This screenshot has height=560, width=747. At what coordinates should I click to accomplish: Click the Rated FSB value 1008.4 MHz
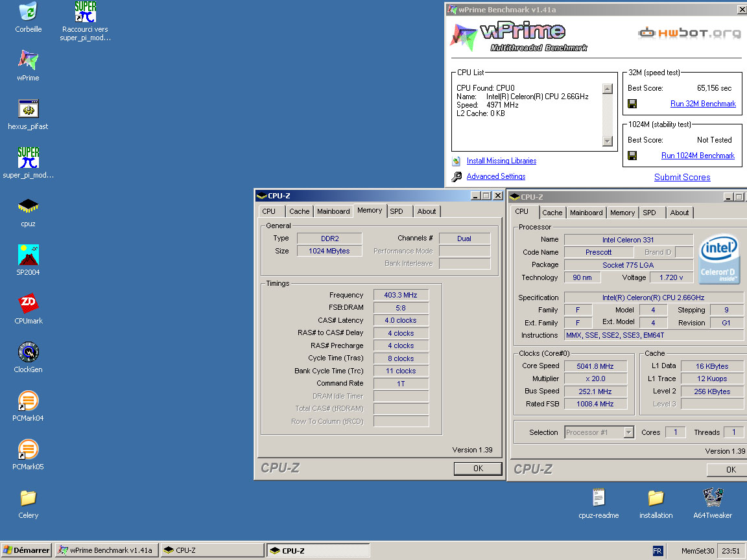tap(595, 404)
